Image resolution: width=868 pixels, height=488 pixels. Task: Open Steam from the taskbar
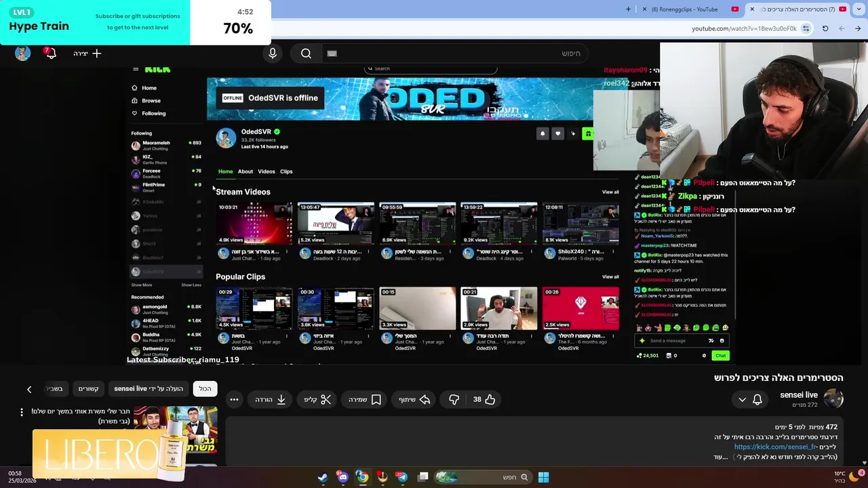point(323,477)
